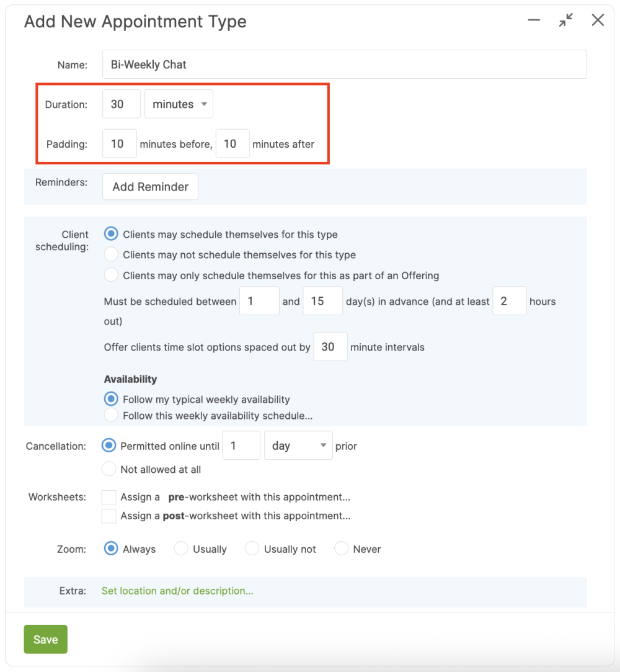Select 'Usually' for Zoom setting
This screenshot has height=672, width=620.
coord(181,549)
